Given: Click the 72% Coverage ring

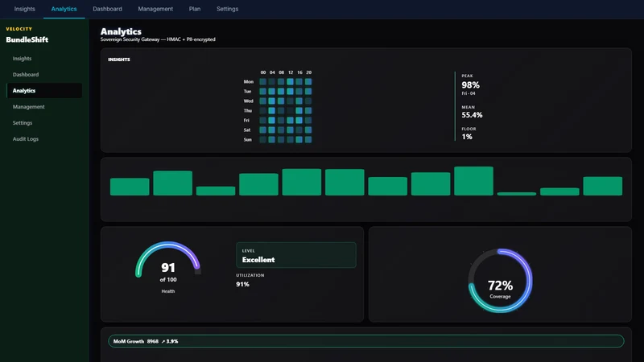Looking at the screenshot, I should click(500, 281).
